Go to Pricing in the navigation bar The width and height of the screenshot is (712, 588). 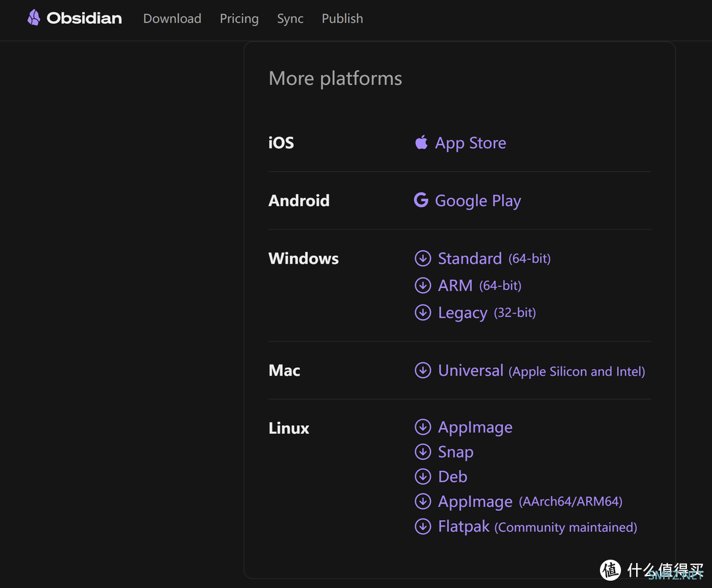click(x=239, y=18)
